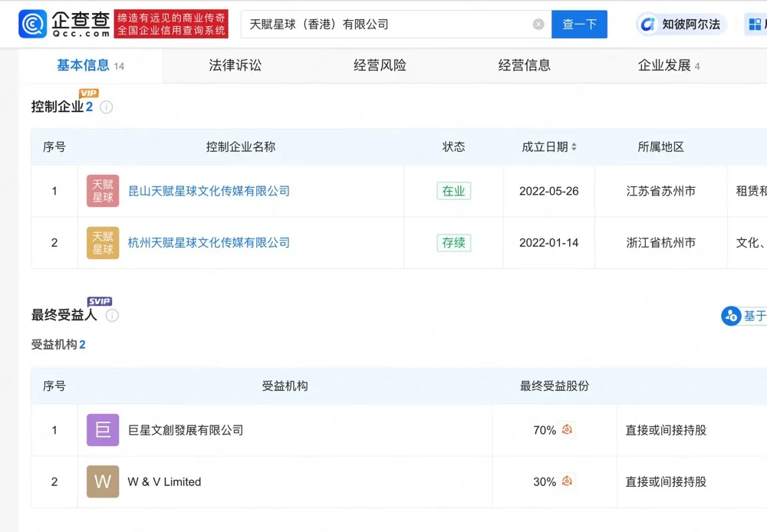Click 江苏省苏州市 region cell
Image resolution: width=767 pixels, height=532 pixels.
point(661,191)
